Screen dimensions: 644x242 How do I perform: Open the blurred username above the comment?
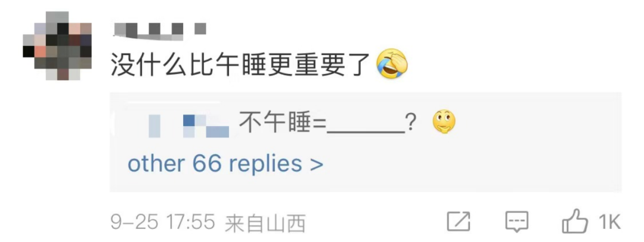click(x=159, y=31)
